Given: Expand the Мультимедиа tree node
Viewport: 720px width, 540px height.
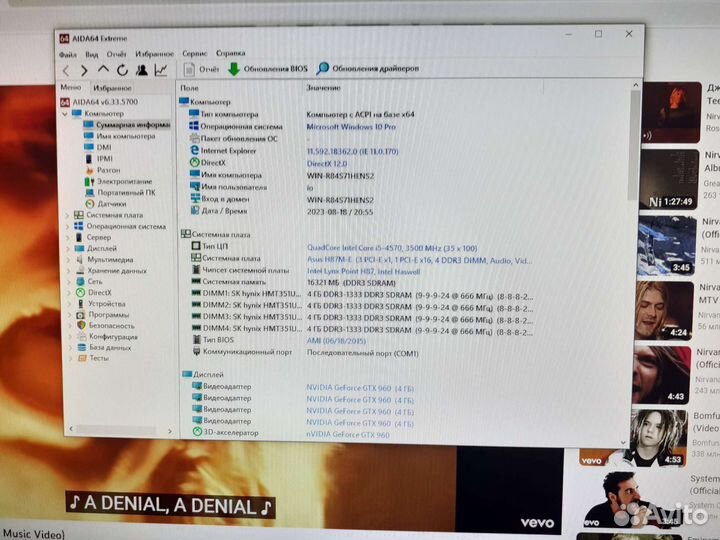Looking at the screenshot, I should click(69, 259).
